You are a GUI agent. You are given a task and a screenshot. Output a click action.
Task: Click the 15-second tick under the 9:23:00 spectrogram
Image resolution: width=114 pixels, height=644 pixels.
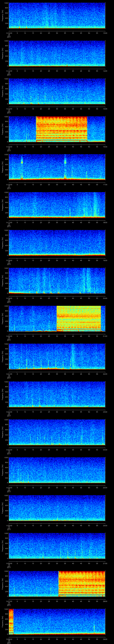point(33,450)
